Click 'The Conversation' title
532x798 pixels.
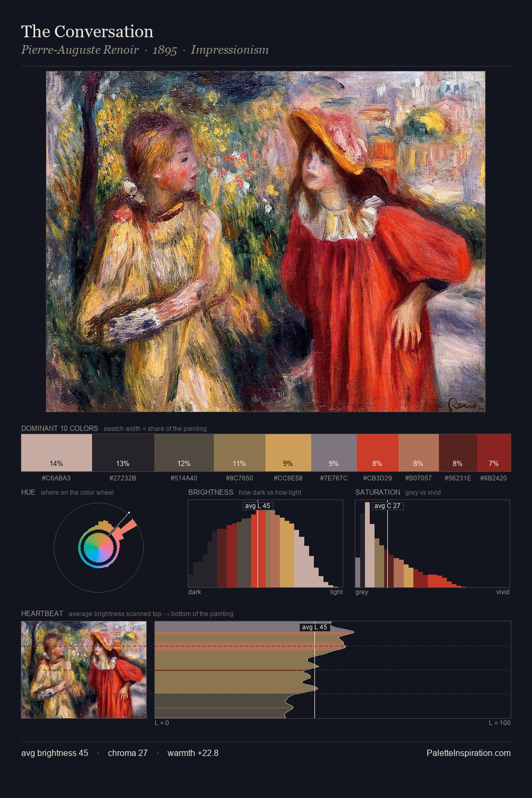click(87, 31)
